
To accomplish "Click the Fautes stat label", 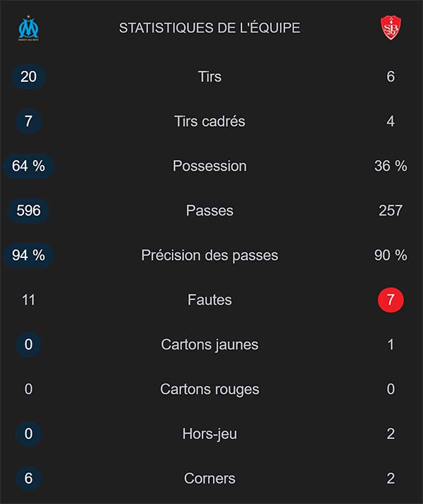I will pyautogui.click(x=209, y=300).
